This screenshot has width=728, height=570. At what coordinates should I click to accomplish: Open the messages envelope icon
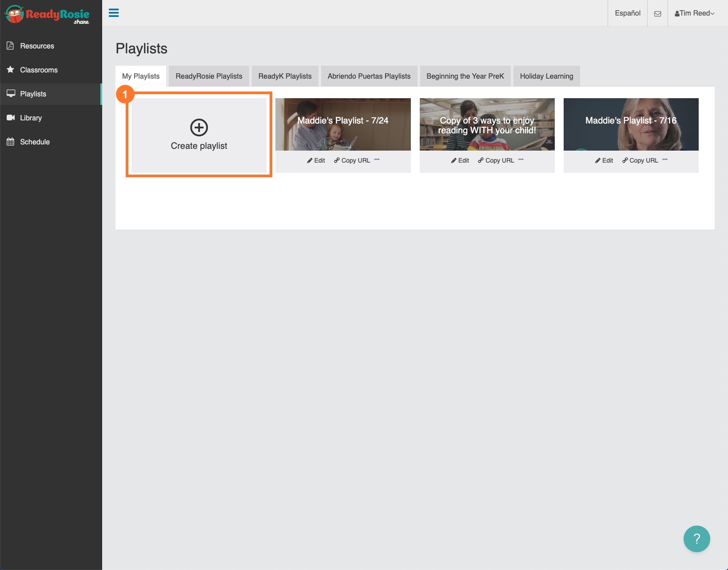(x=657, y=13)
